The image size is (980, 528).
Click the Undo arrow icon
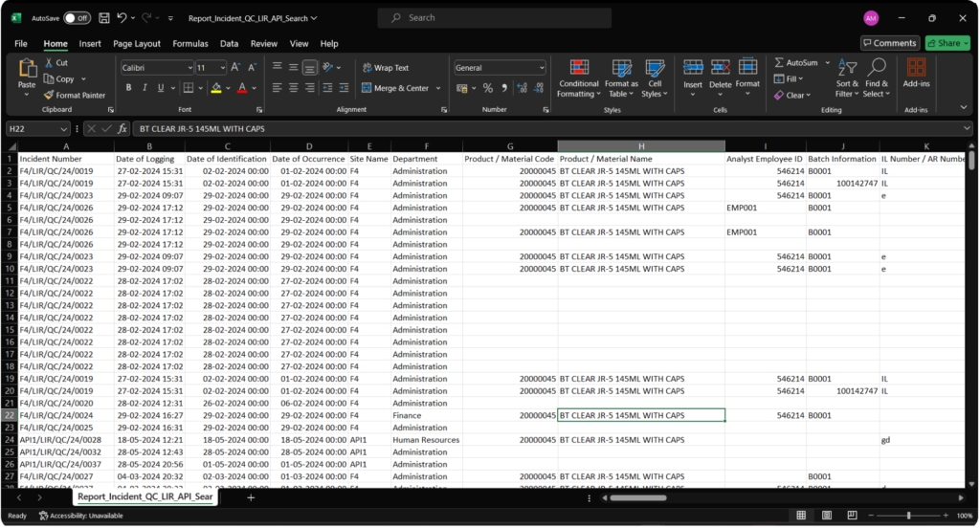[122, 18]
